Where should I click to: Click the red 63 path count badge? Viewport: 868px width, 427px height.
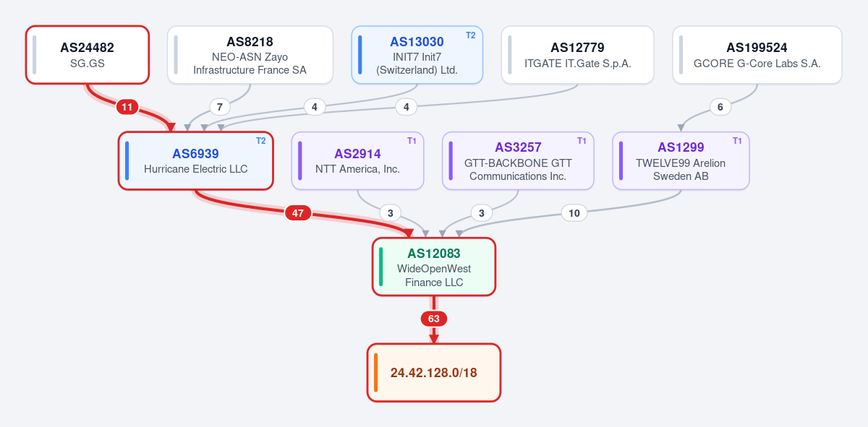tap(434, 319)
